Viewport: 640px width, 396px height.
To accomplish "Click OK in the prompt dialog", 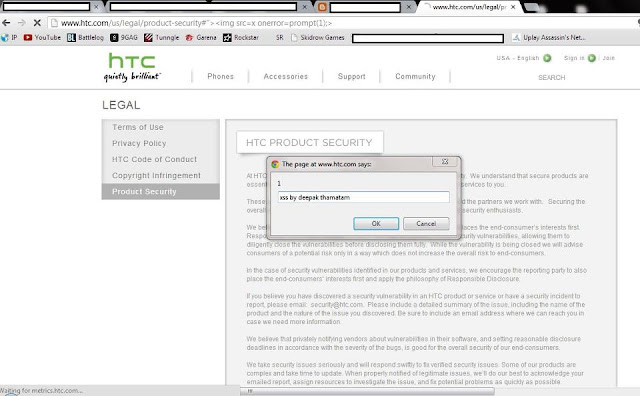I will (x=376, y=223).
